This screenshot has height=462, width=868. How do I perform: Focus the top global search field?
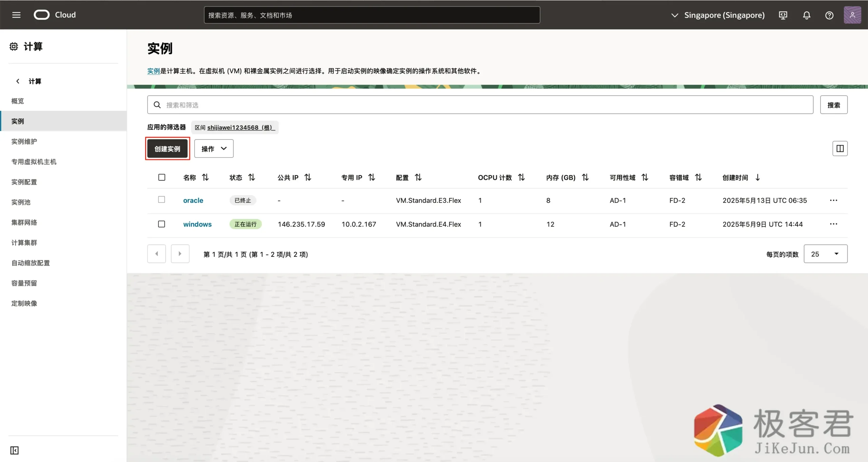point(372,15)
